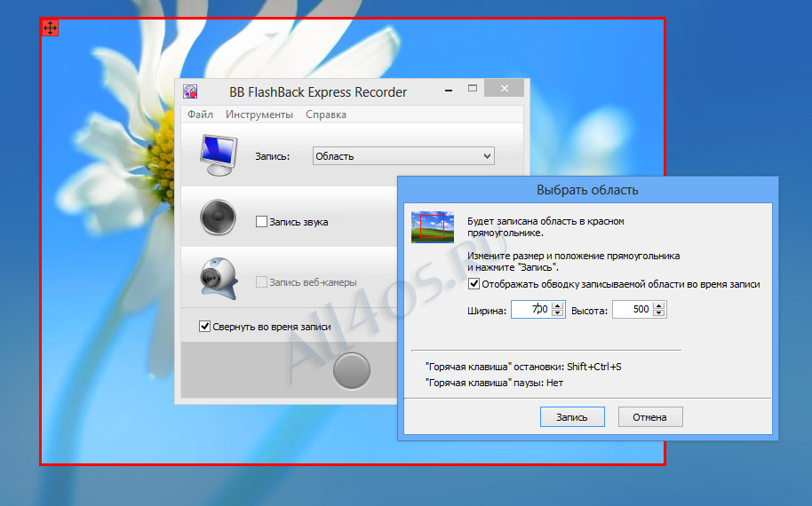Click the Отмена button
This screenshot has width=812, height=506.
[x=650, y=417]
